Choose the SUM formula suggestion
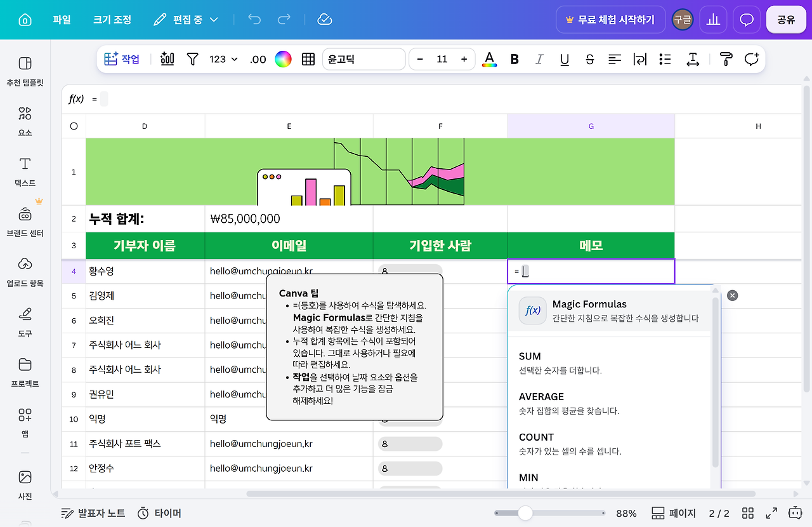This screenshot has width=812, height=527. (x=614, y=363)
